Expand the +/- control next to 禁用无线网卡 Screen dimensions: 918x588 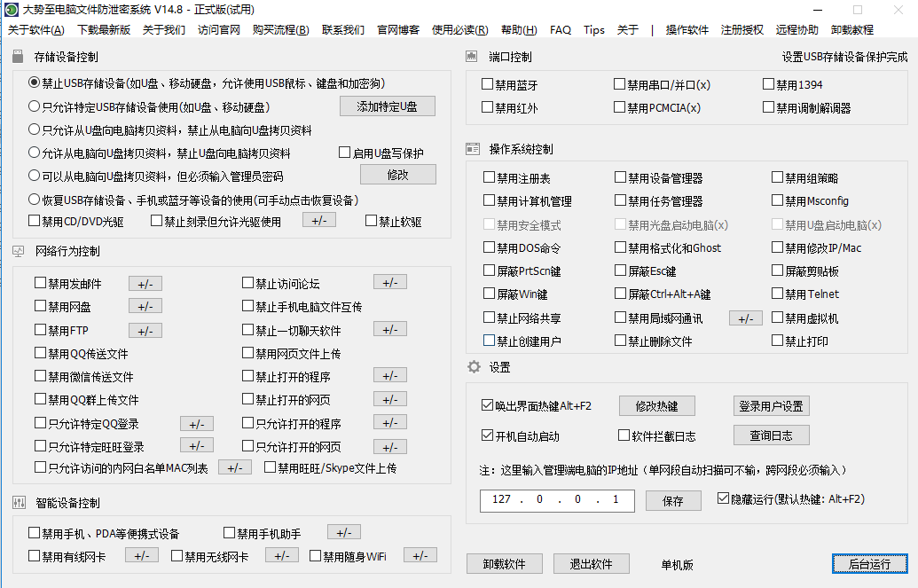point(280,555)
